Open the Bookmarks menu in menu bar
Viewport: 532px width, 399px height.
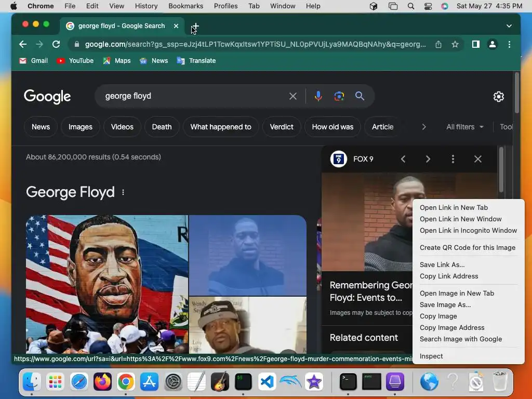(185, 6)
